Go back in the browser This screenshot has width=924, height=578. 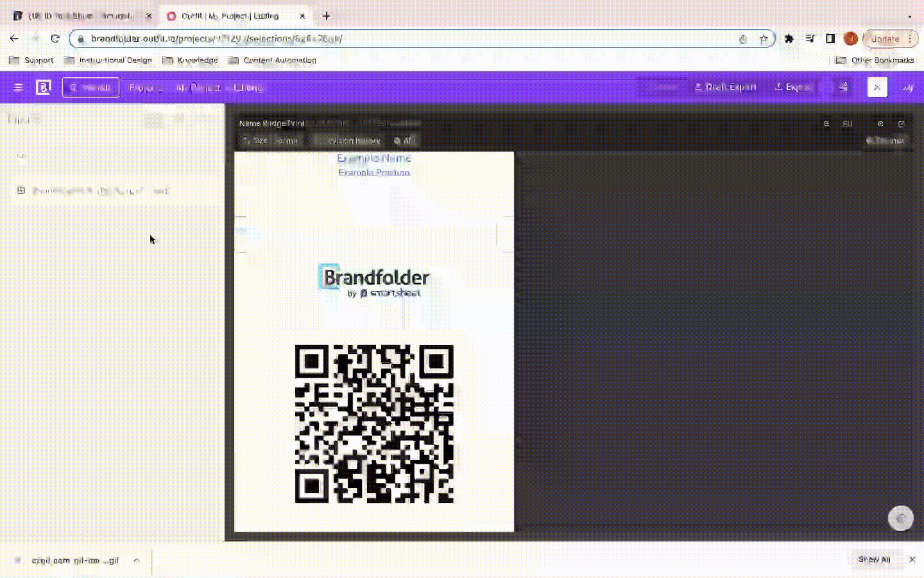pos(14,39)
